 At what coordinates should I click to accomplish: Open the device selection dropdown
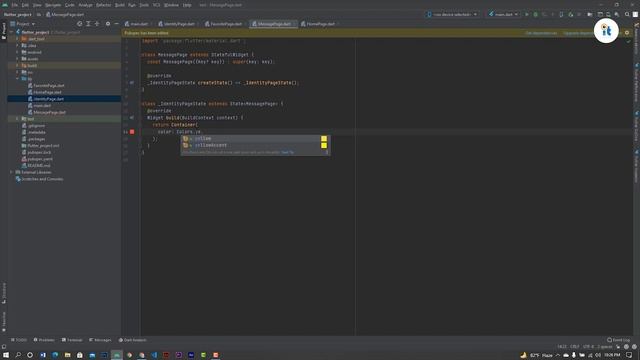pos(452,14)
